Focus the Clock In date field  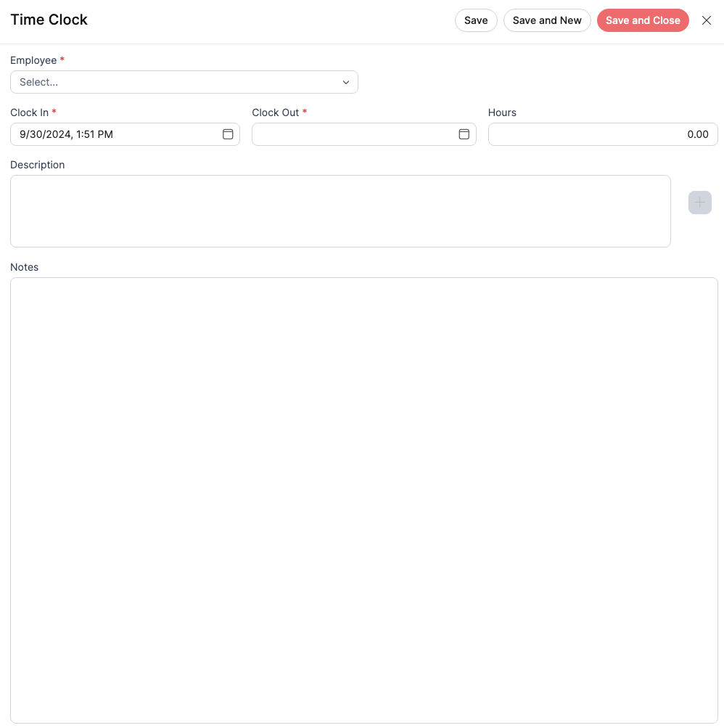point(125,134)
